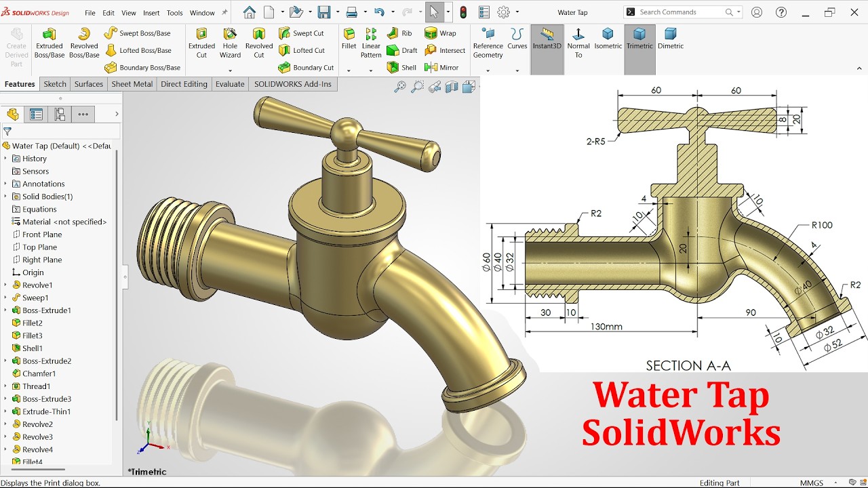This screenshot has width=868, height=488.
Task: Select Chamfer1 in the feature tree
Action: (x=34, y=373)
